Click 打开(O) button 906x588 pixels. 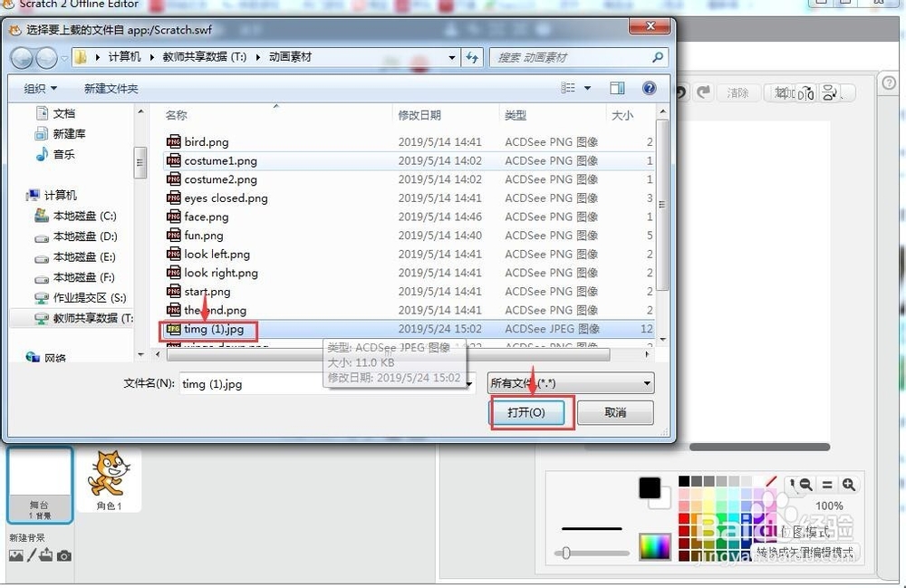(526, 412)
